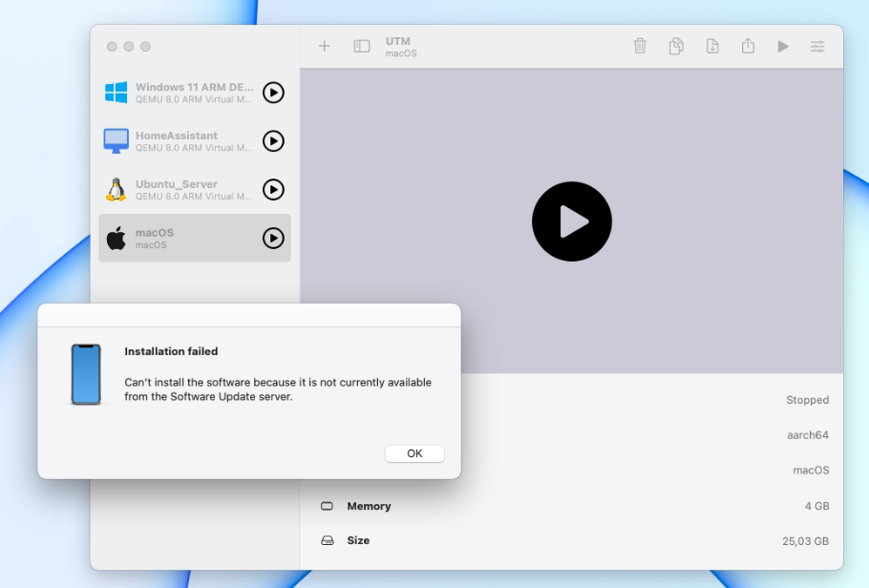The image size is (869, 588).
Task: Click the large play button in the preview area
Action: point(571,221)
